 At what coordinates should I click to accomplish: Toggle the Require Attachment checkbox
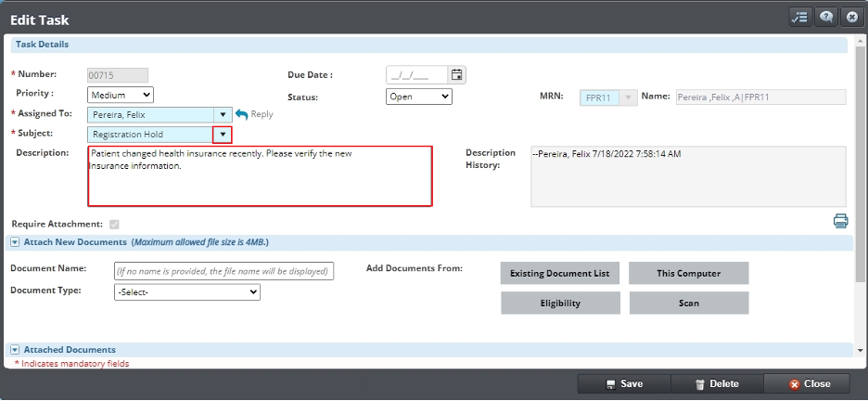click(114, 225)
